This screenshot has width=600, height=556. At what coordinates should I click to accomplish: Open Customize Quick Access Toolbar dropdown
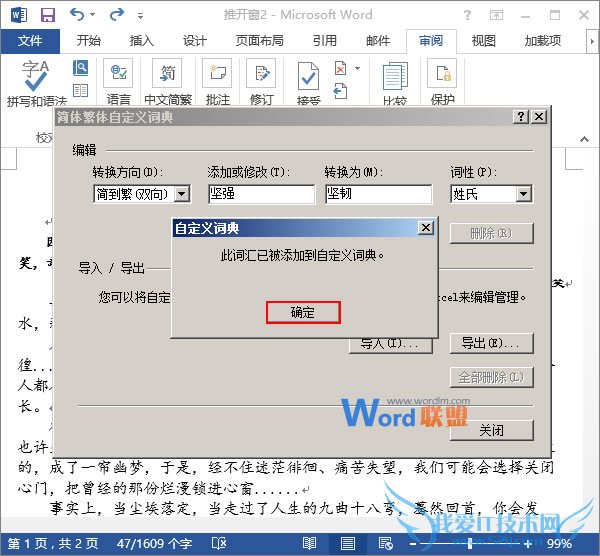pos(140,16)
